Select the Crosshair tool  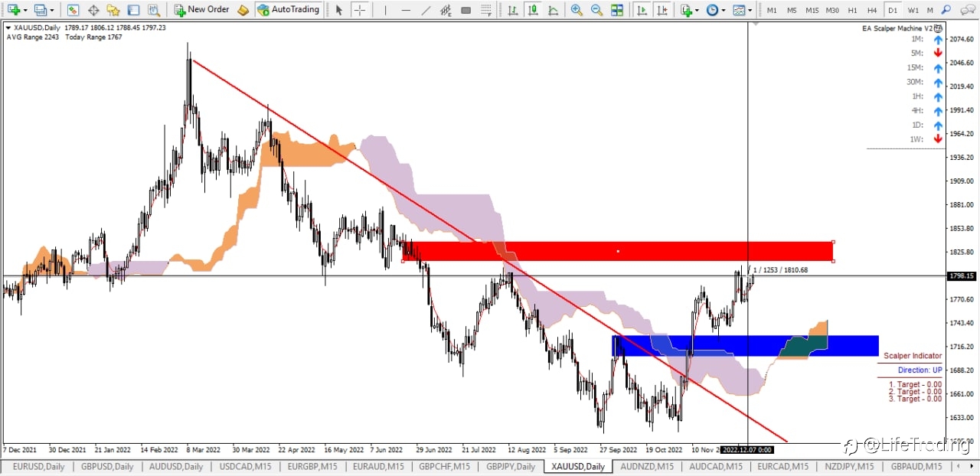359,10
